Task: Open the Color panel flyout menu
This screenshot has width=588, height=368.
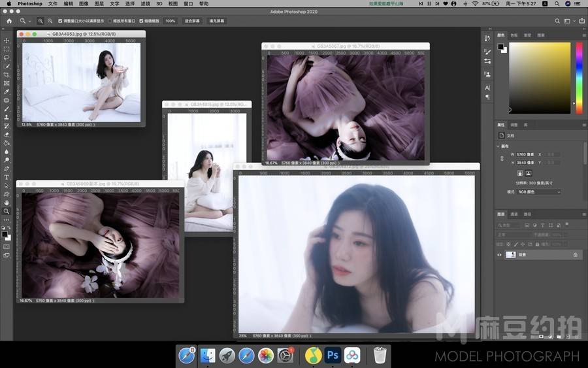Action: [x=584, y=35]
